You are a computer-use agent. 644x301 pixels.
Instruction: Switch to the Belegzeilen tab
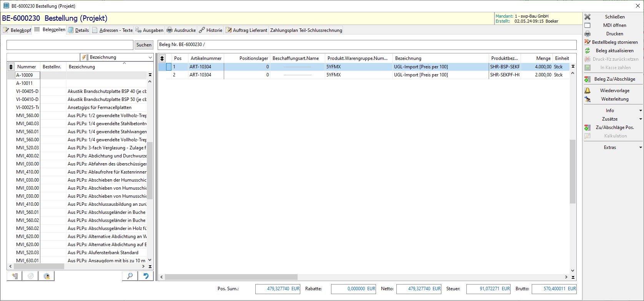(x=50, y=30)
